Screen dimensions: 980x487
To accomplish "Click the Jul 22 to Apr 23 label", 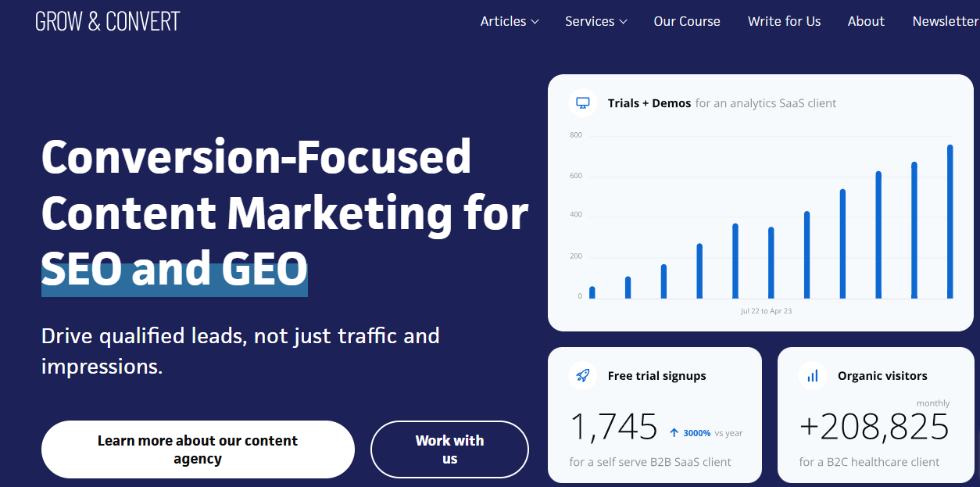I will [x=765, y=310].
